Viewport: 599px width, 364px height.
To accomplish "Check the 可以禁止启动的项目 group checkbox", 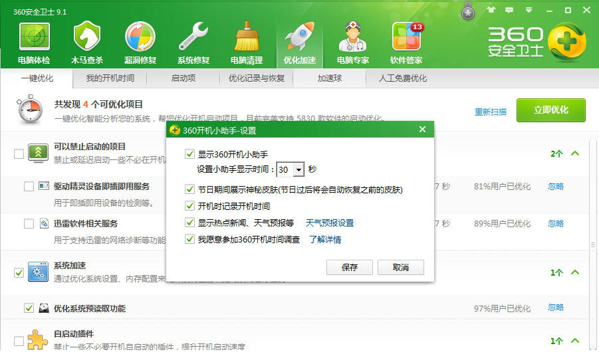I will pos(19,153).
